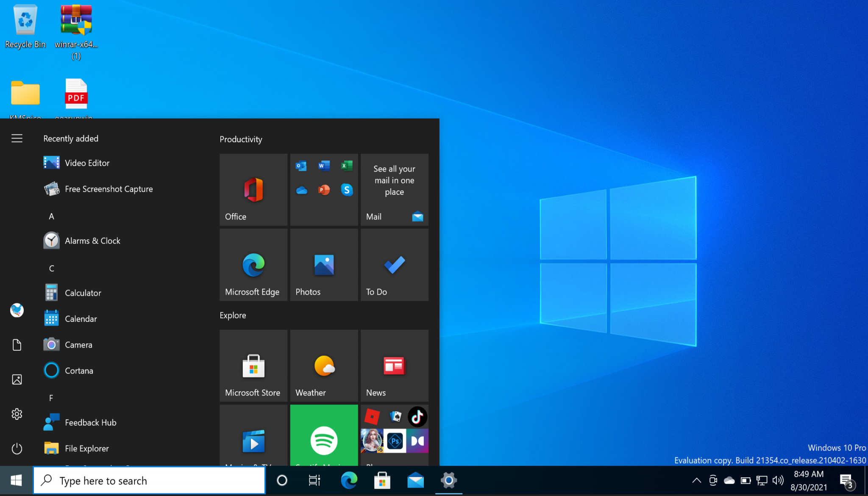The image size is (868, 496).
Task: Click the taskbar search box
Action: click(148, 480)
